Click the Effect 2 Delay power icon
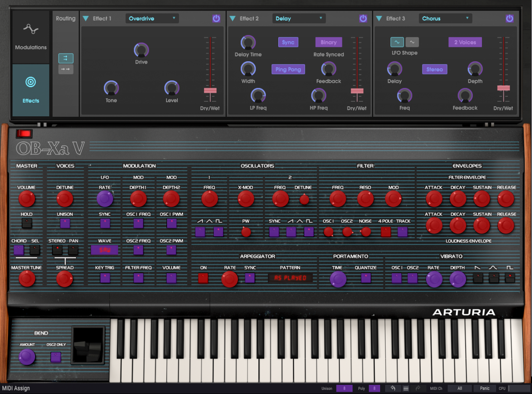The width and height of the screenshot is (532, 394). coord(363,18)
